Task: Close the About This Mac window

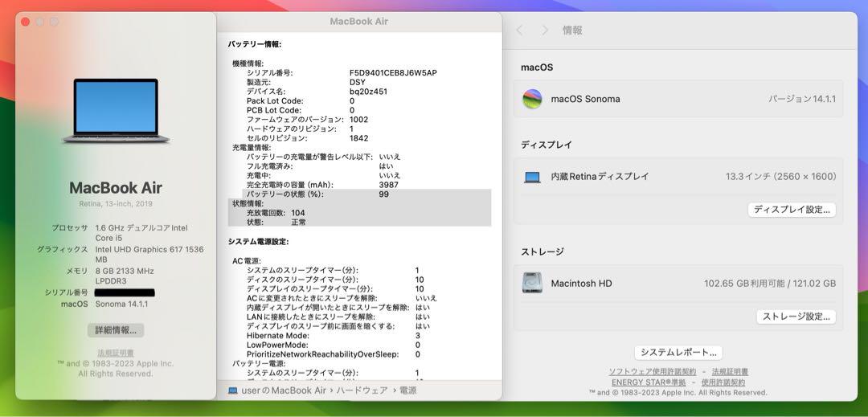Action: 25,22
